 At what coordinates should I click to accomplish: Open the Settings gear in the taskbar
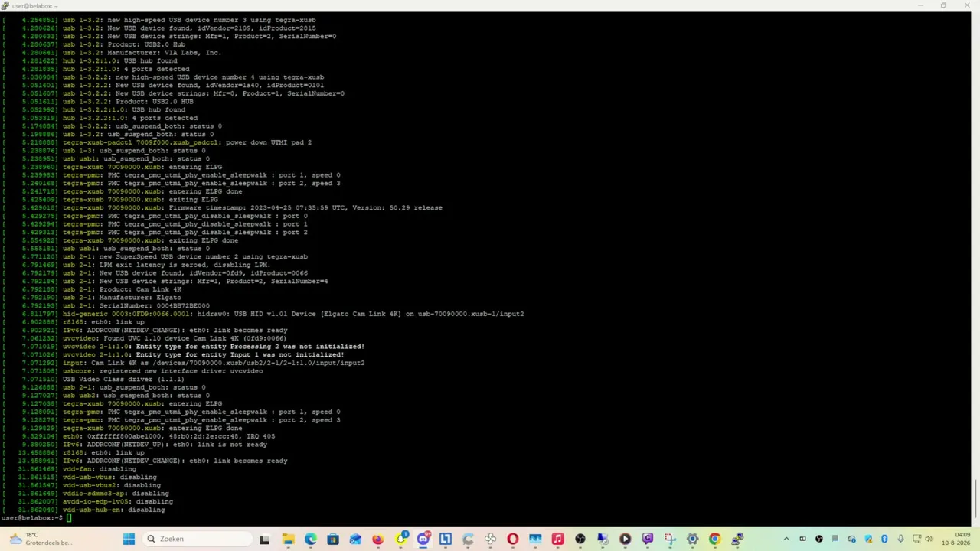pos(692,539)
